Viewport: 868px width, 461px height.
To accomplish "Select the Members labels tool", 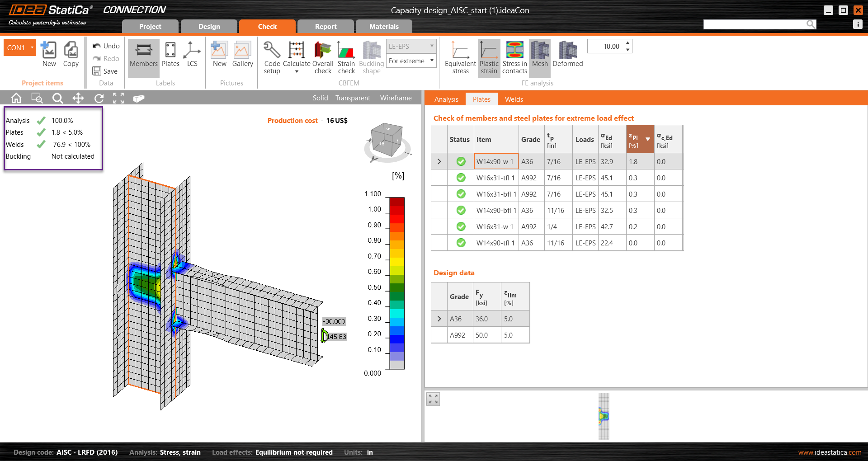I will click(143, 57).
